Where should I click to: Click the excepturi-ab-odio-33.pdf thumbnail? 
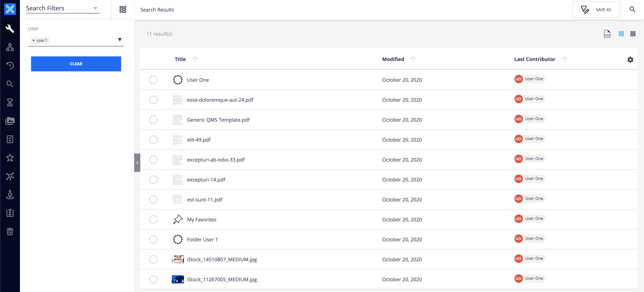click(178, 160)
